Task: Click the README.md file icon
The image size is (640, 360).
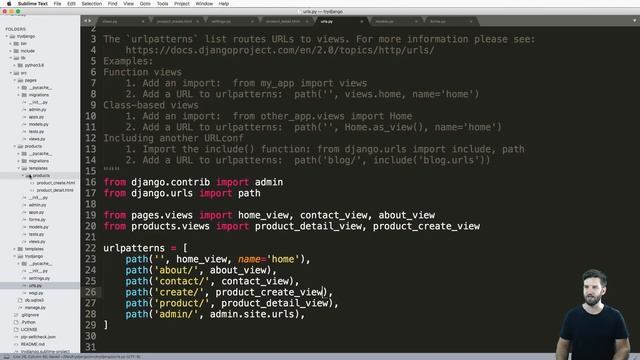Action: 16,344
